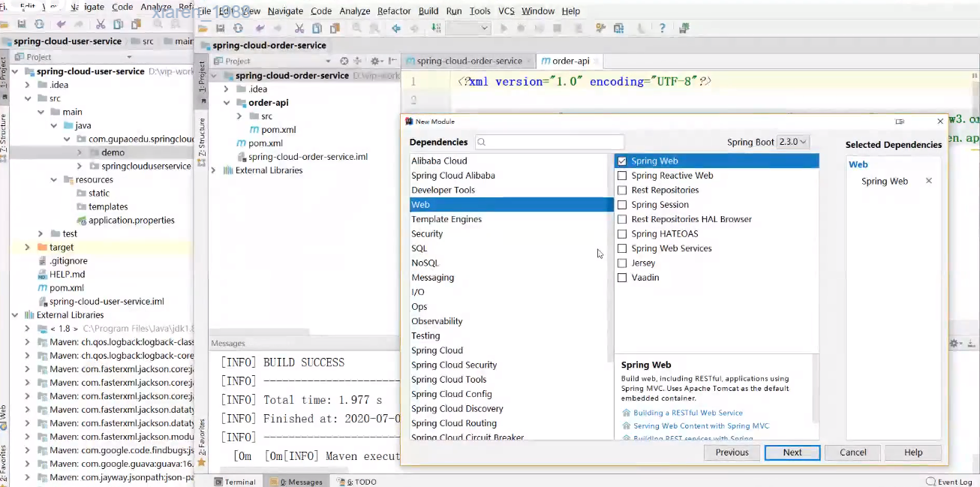This screenshot has width=980, height=487.
Task: Click Copy icon in order-service window toolbar
Action: click(x=317, y=29)
